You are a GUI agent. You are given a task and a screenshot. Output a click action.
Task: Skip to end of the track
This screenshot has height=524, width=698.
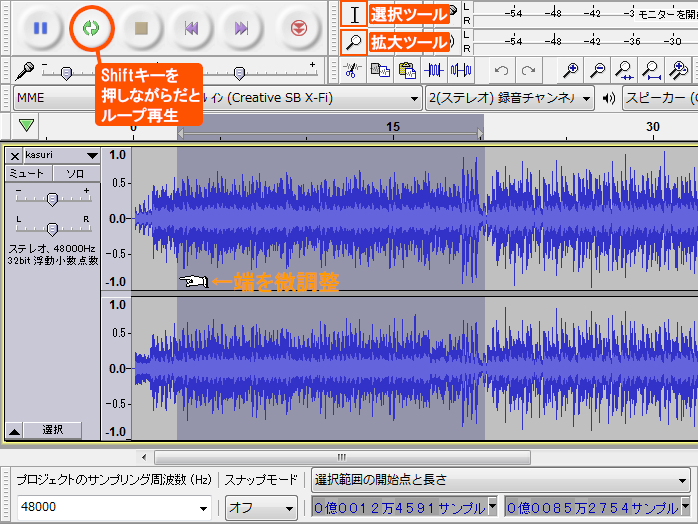(240, 28)
